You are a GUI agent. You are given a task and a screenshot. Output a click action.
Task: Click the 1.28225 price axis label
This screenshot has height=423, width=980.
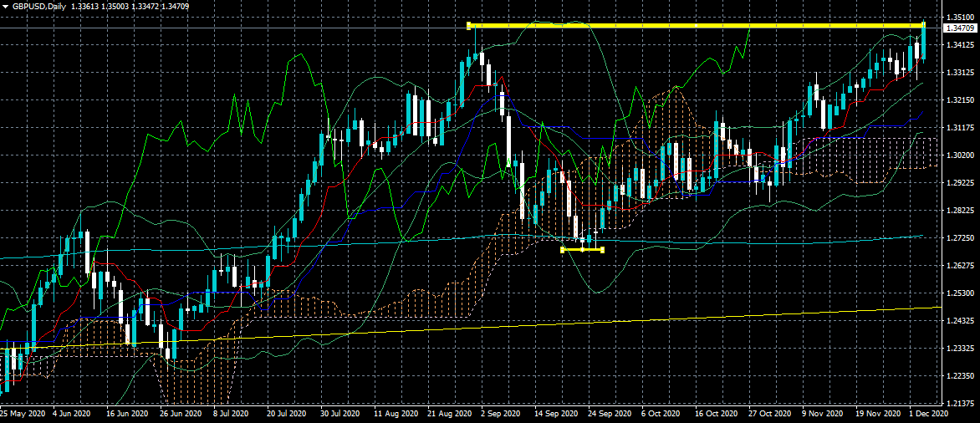961,211
